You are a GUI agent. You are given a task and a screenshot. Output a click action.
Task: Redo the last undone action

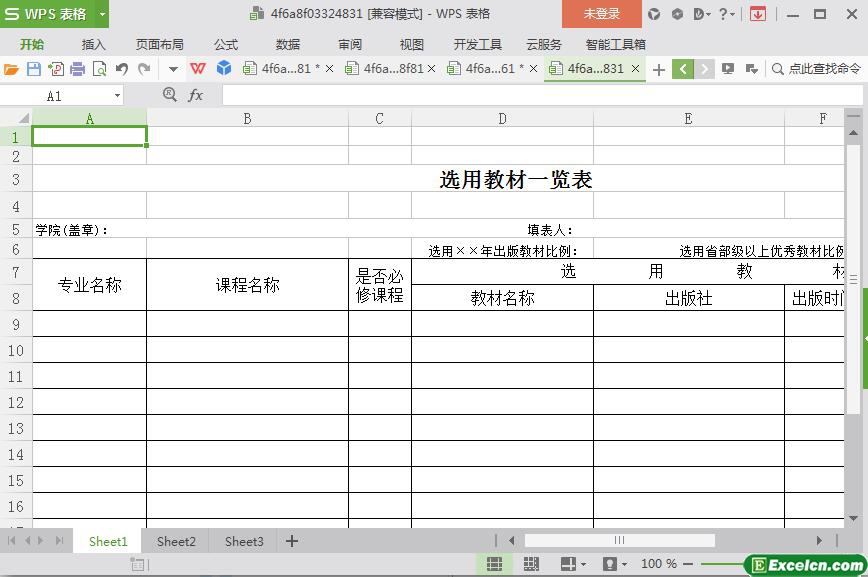coord(144,69)
